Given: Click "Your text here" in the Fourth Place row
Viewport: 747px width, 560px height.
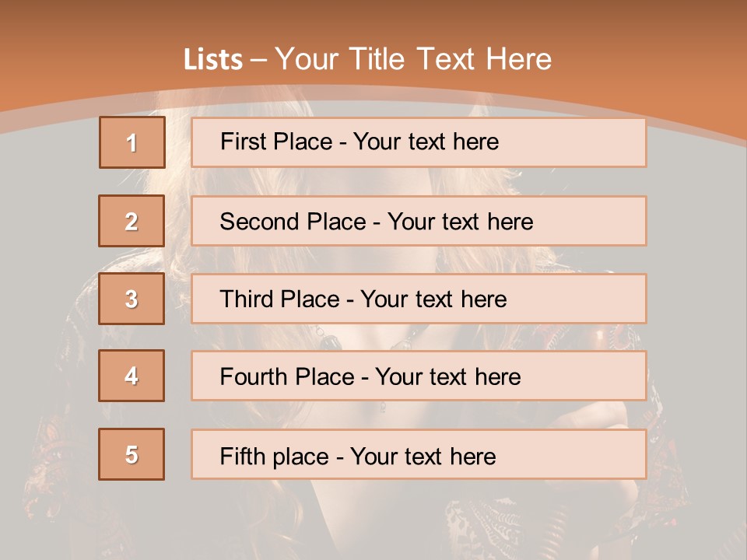Looking at the screenshot, I should click(x=447, y=377).
